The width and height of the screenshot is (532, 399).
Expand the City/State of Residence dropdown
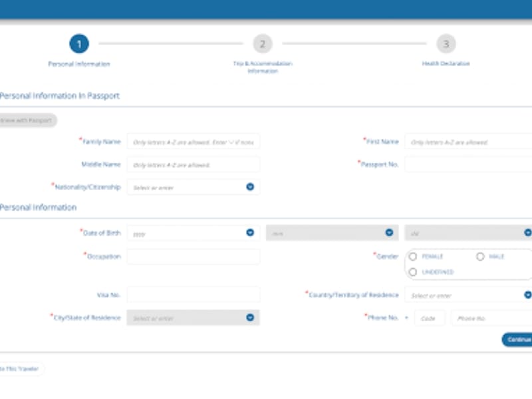(250, 318)
